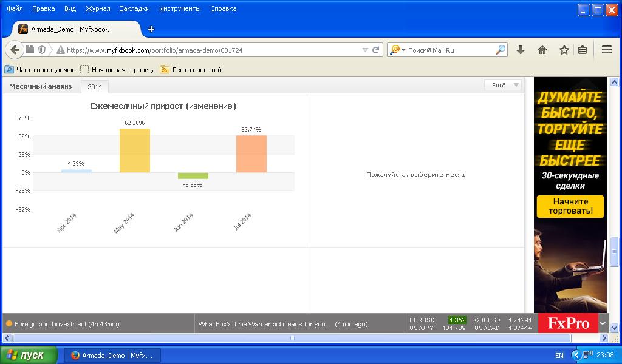Screen dimensions: 622x364
Task: Show bookmarks list icon
Action: pyautogui.click(x=583, y=50)
